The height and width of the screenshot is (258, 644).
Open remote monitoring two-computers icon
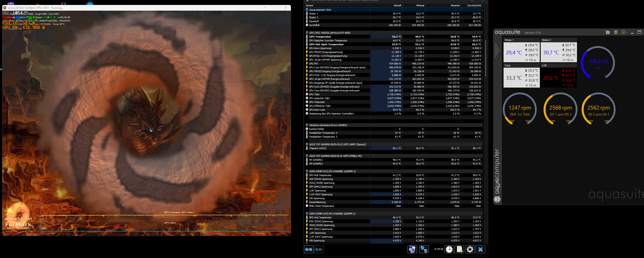424,249
